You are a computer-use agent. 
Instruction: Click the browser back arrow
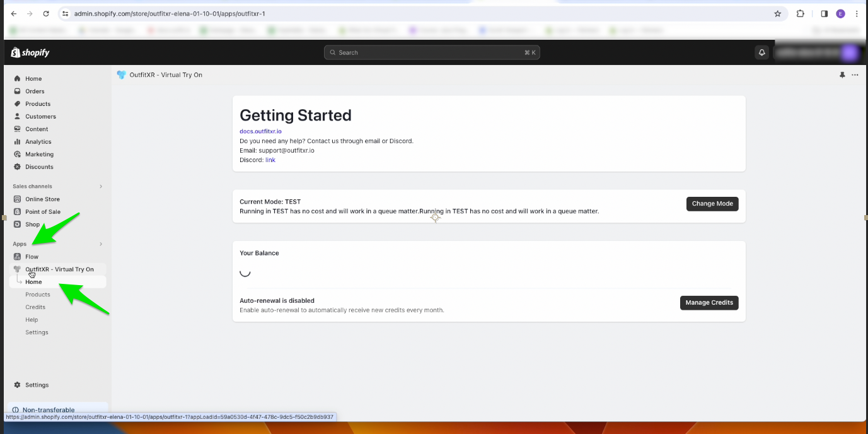(14, 13)
